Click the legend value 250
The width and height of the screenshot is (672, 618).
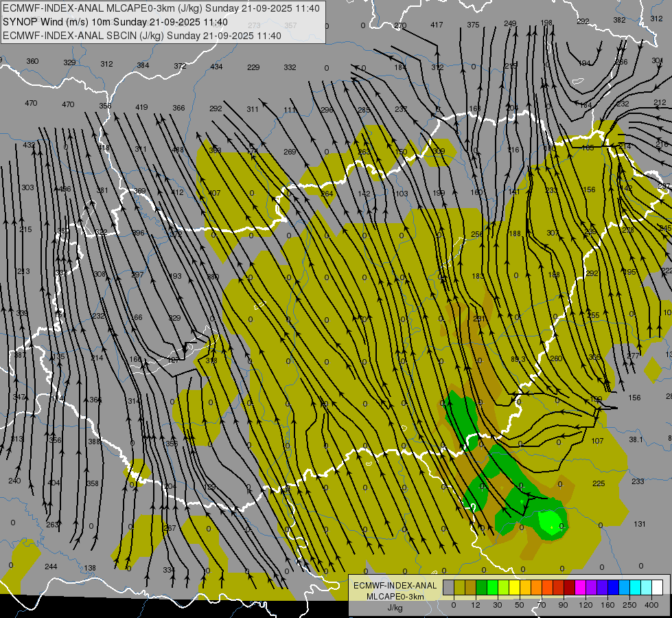(629, 605)
